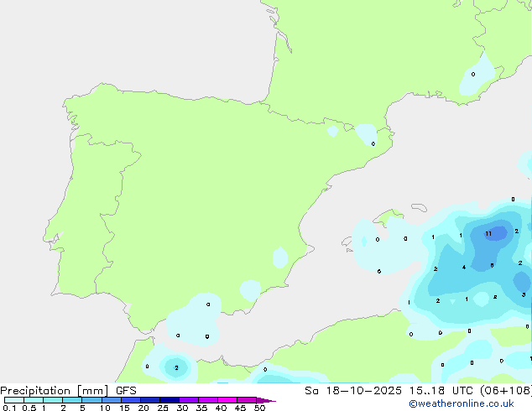Pick the 0.5–1 mm legend swatch

tap(34, 400)
